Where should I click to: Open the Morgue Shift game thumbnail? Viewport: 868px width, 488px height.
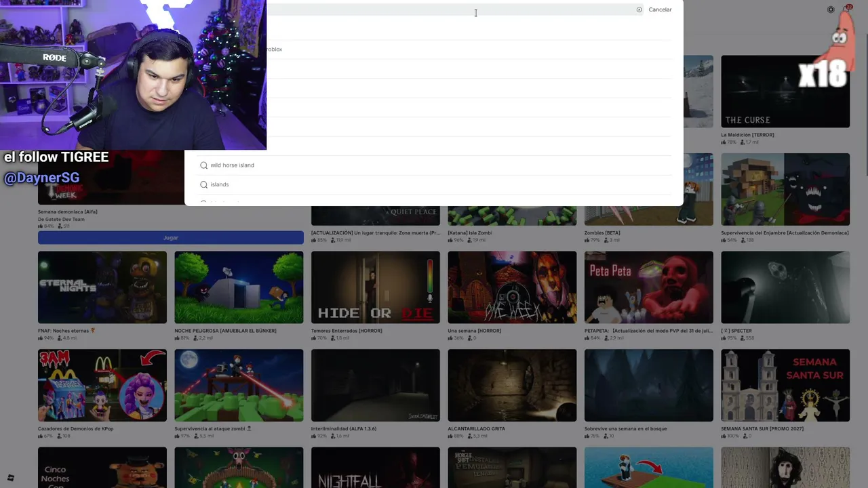pyautogui.click(x=512, y=468)
